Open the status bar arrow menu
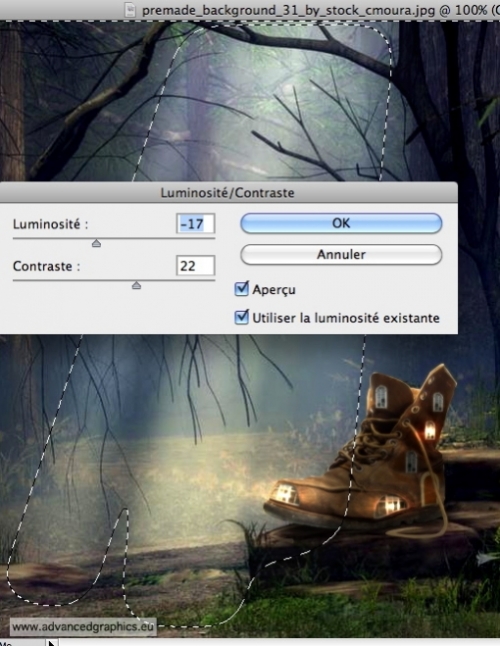500x646 pixels. [x=51, y=643]
